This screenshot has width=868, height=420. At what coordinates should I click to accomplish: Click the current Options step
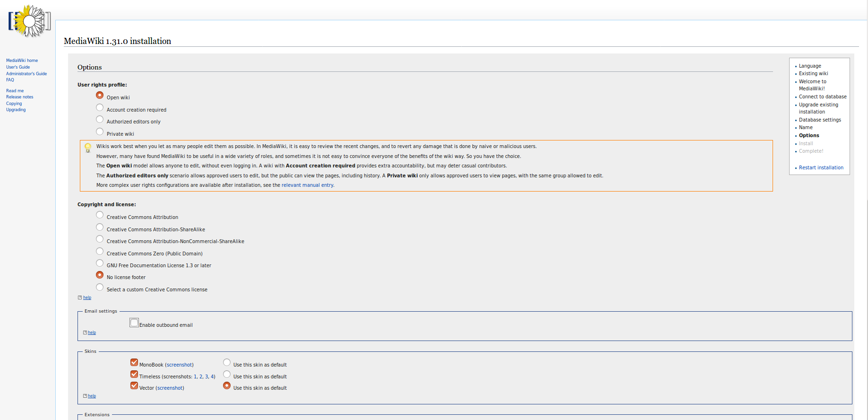click(x=809, y=135)
